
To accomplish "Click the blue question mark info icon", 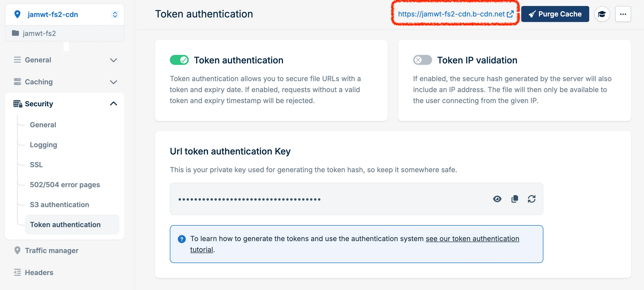I will click(182, 239).
